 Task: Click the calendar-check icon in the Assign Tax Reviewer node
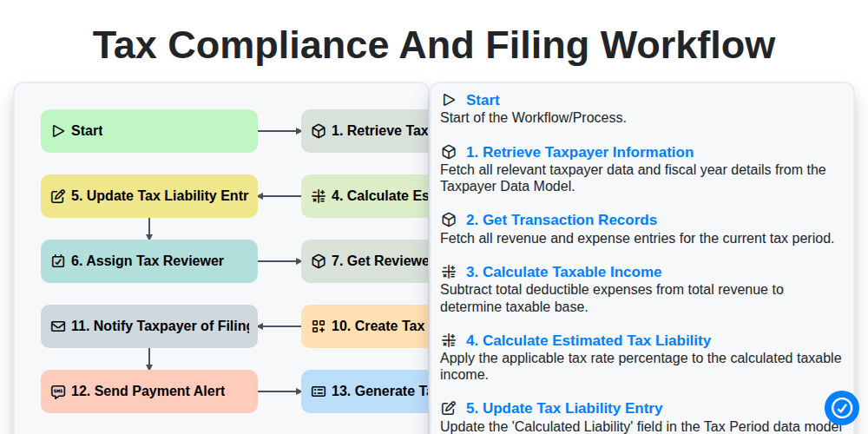coord(58,261)
